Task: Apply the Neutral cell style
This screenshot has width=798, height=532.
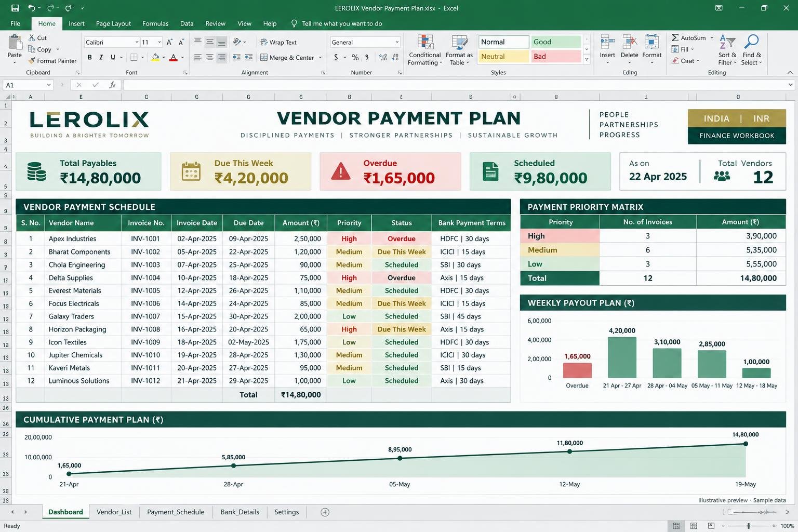Action: pos(503,56)
